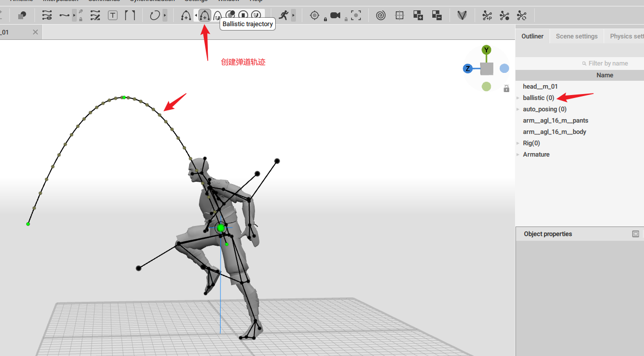Click the trajectory edit pencil icon

tap(95, 16)
